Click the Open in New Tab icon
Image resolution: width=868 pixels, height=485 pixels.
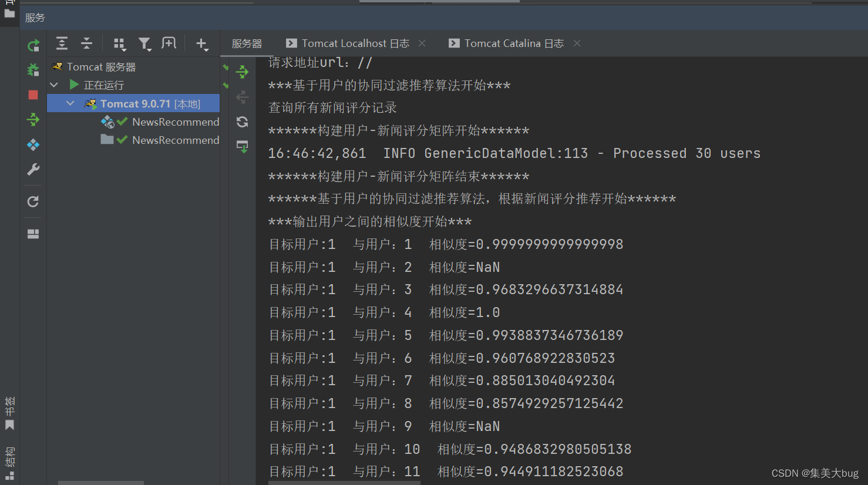tap(169, 43)
